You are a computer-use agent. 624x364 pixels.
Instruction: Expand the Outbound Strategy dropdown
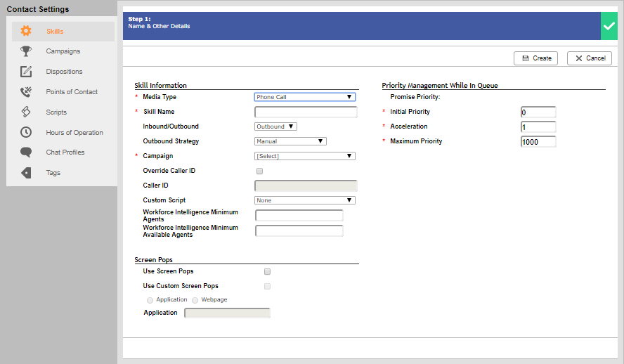coord(290,141)
